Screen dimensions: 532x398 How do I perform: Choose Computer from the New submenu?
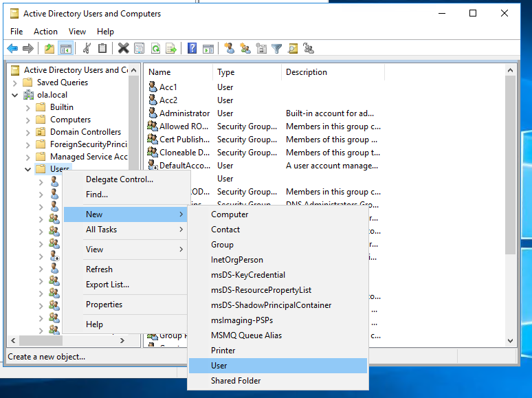tap(278, 214)
